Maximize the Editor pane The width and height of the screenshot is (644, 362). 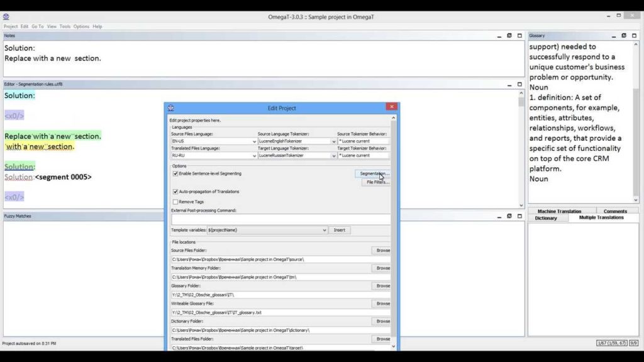(x=520, y=84)
